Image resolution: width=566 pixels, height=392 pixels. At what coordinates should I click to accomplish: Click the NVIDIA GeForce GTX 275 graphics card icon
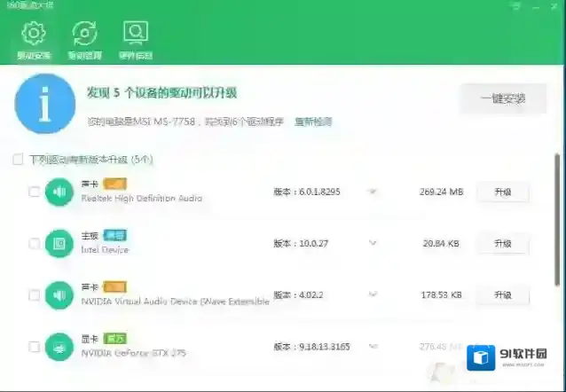pyautogui.click(x=59, y=346)
